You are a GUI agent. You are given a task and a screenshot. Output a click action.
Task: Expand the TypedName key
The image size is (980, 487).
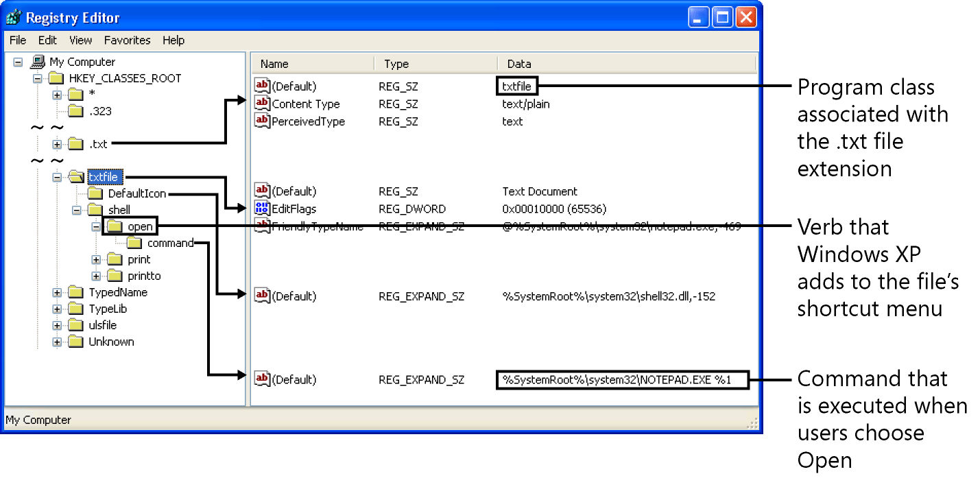coord(58,292)
